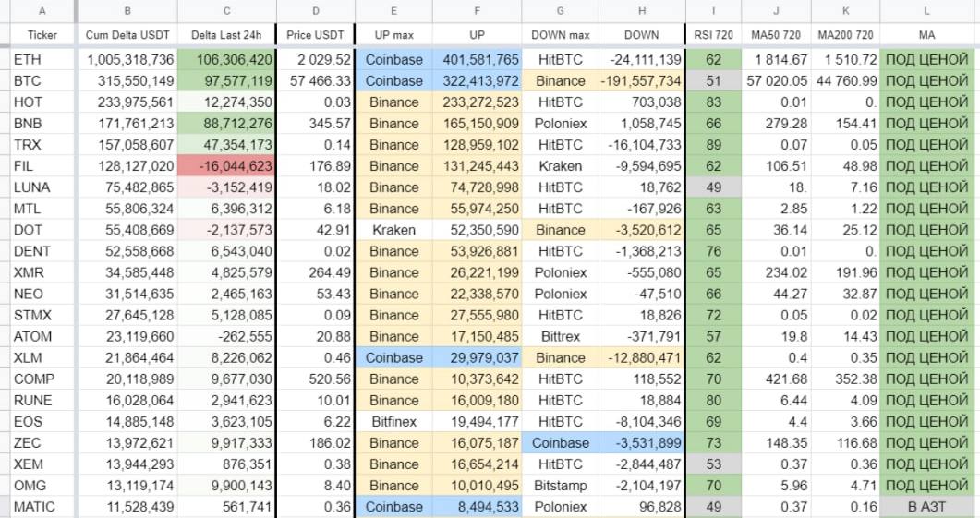The image size is (980, 518).
Task: Click MA50 value 1 814.67
Action: click(x=776, y=60)
